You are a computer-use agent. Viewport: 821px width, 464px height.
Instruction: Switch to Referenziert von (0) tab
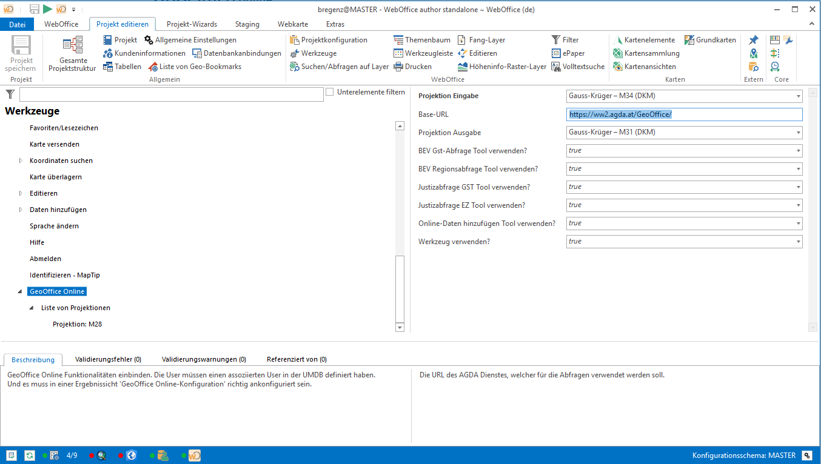tap(296, 359)
